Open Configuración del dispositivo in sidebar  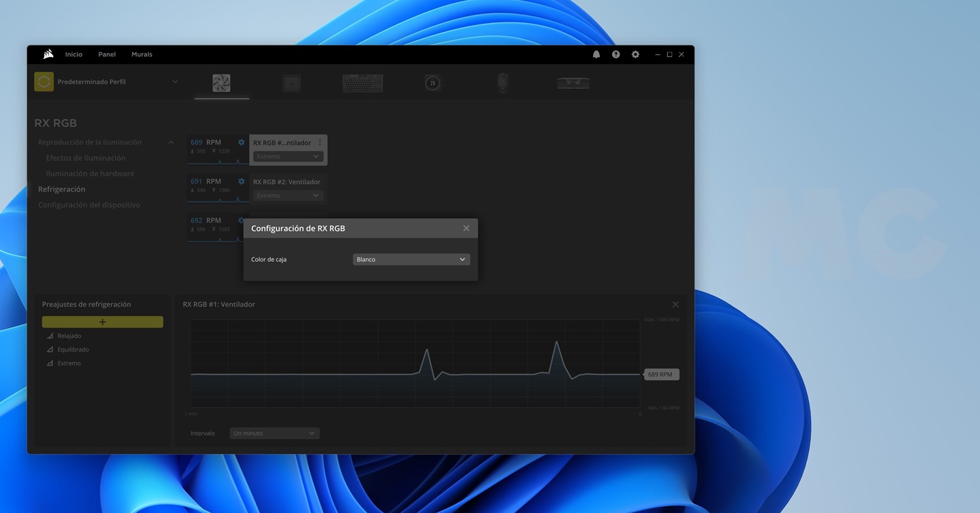point(89,205)
